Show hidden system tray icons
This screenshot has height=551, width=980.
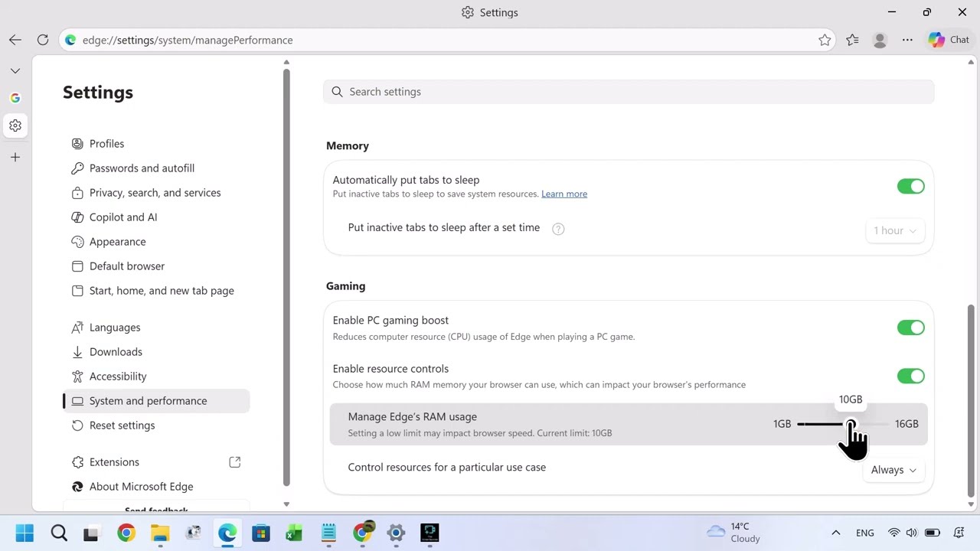click(x=836, y=533)
